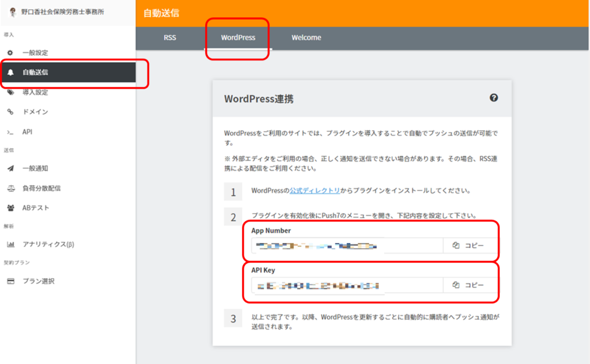Click the link icon beside ドメイン
Image resolution: width=590 pixels, height=364 pixels.
tap(10, 112)
